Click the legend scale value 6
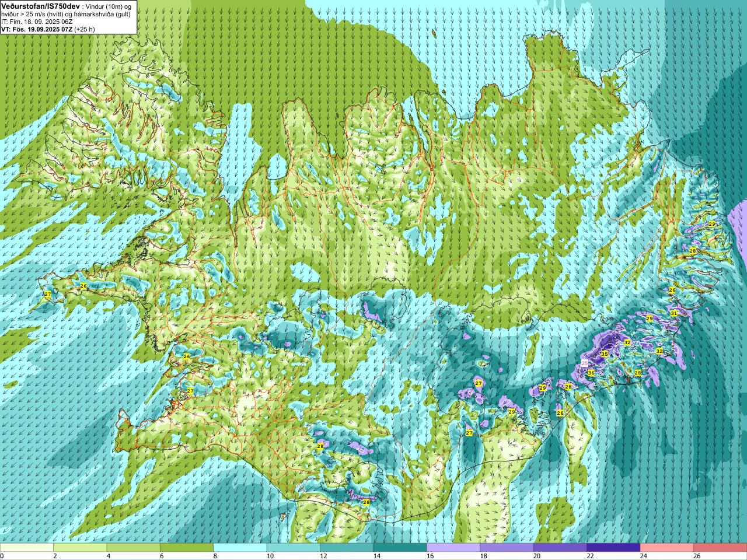The width and height of the screenshot is (747, 560). click(x=162, y=556)
